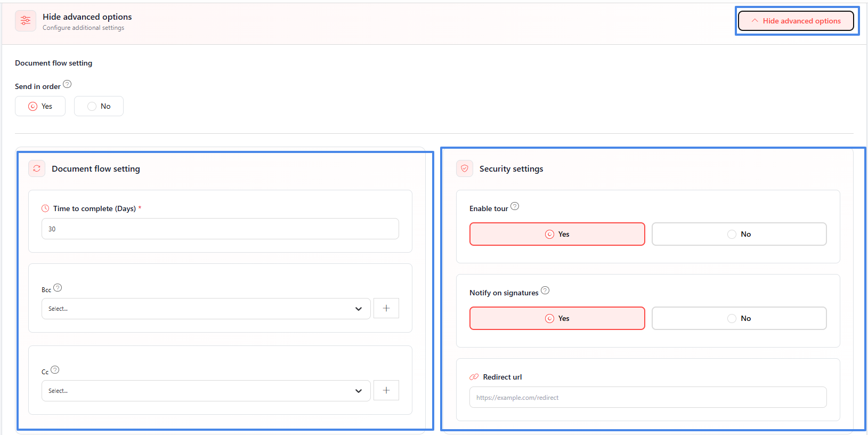Click the help icon next to Enable tour
Viewport: 868px width, 435px height.
pyautogui.click(x=515, y=206)
